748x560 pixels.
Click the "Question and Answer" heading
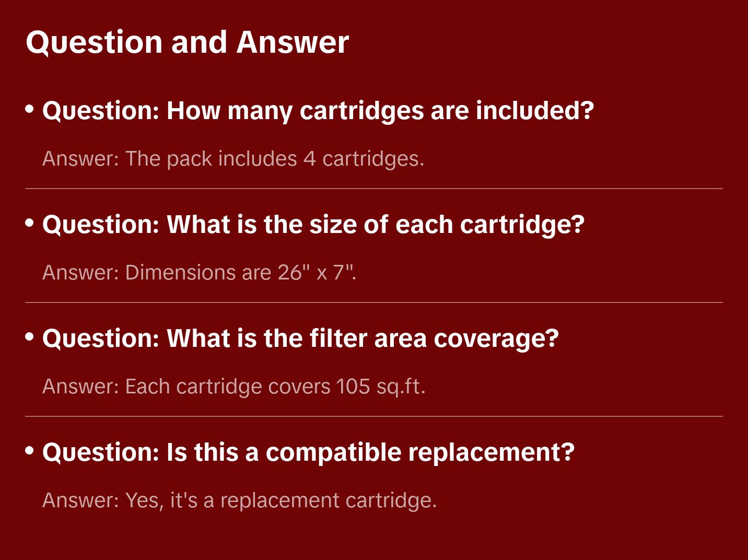187,42
